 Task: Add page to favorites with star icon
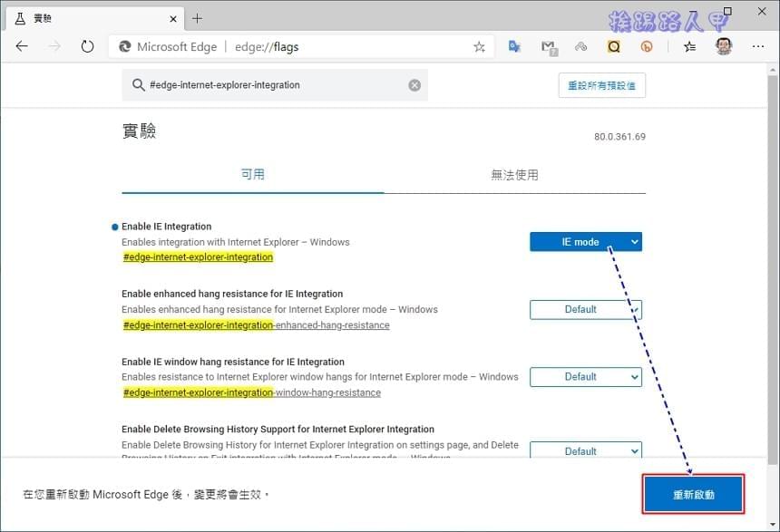pos(479,47)
